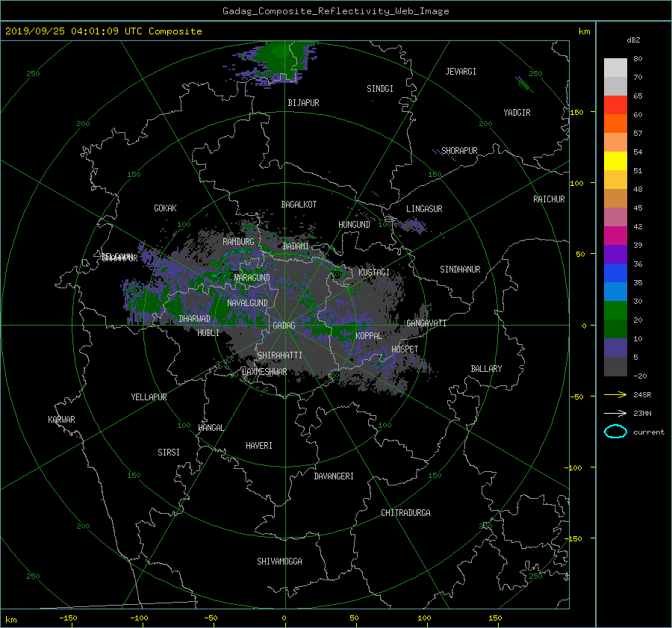Pick the magenta 39-42 dBZ legend swatch
Screen dimensions: 672x628
[615, 235]
